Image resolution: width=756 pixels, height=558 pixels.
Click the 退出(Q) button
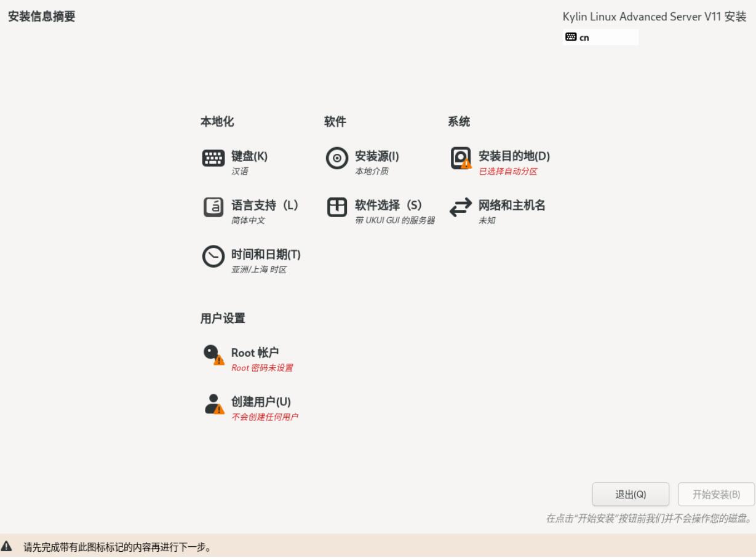tap(631, 495)
